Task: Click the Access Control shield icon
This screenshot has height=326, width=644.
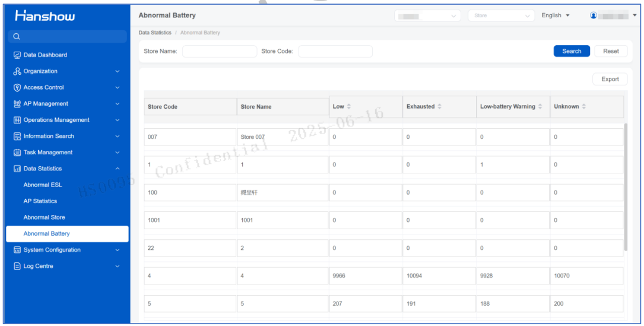Action: [17, 87]
